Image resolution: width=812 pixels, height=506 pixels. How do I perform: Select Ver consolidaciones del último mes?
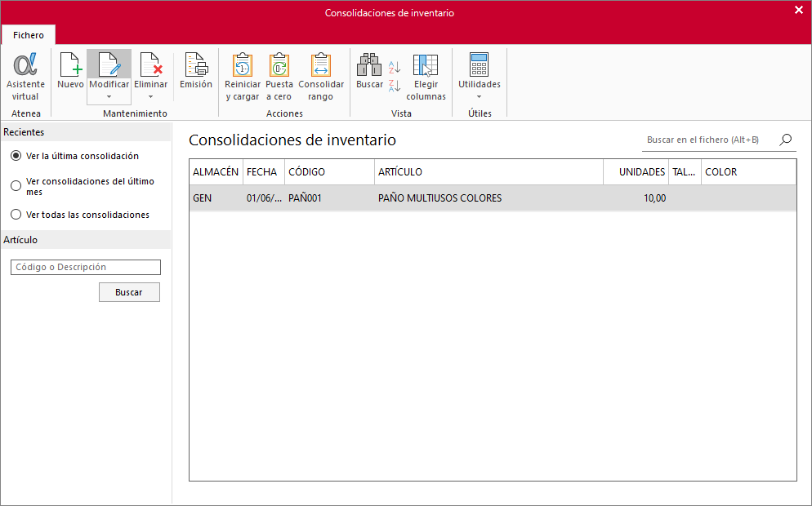[16, 186]
